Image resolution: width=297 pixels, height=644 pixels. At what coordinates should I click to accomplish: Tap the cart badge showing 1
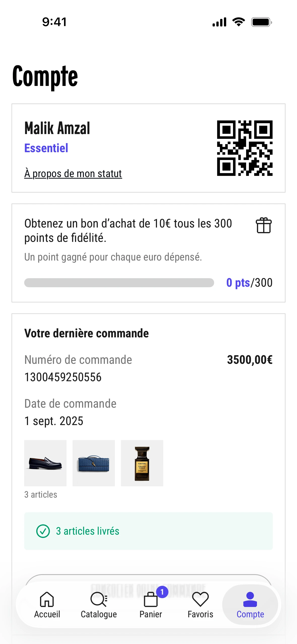click(162, 592)
